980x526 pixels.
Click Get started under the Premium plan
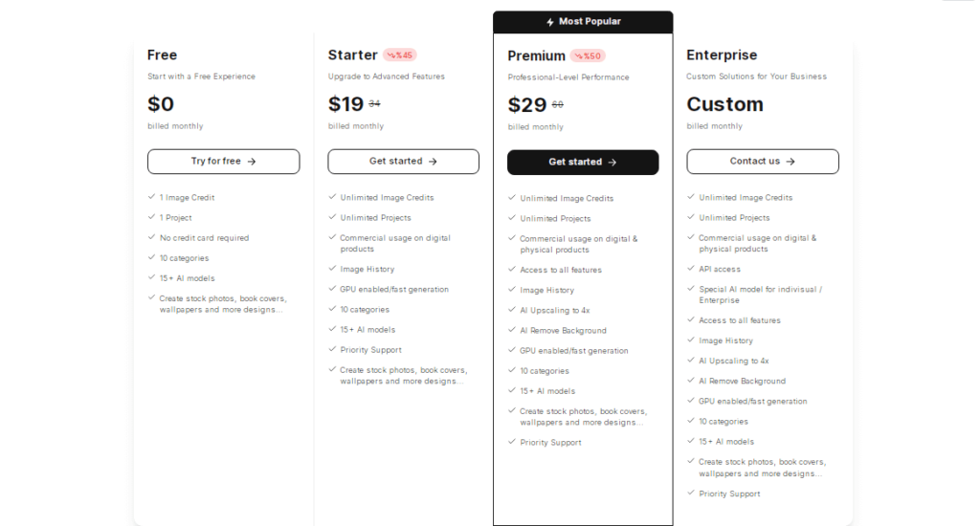point(583,162)
